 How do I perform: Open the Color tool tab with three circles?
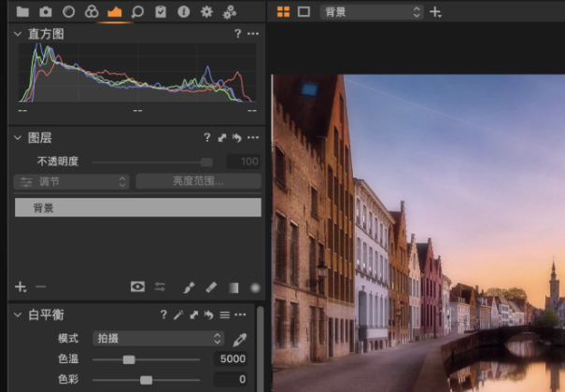(x=92, y=12)
